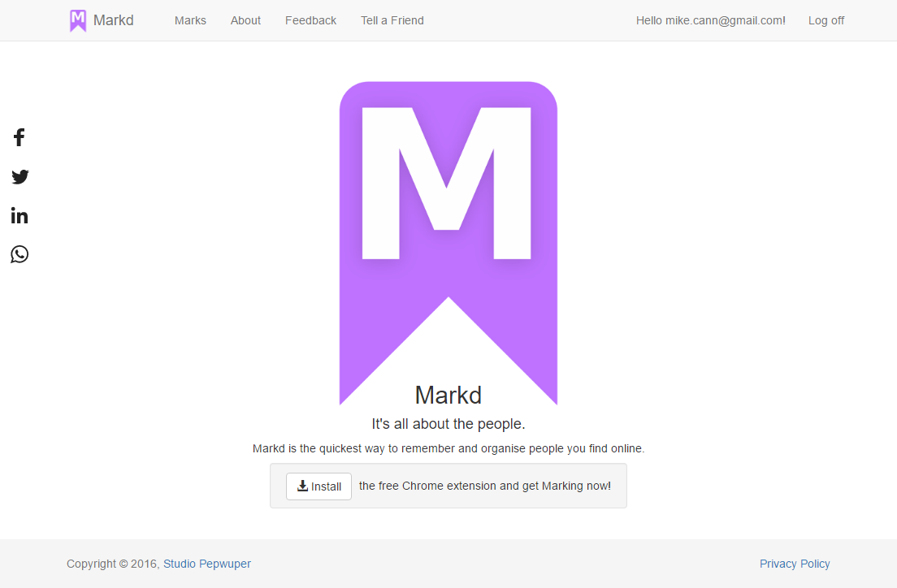Open the account link with the email greeting
This screenshot has width=897, height=588.
710,20
